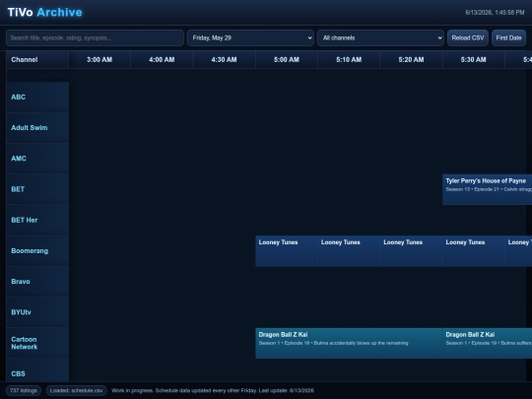Click the First Date button

point(508,37)
